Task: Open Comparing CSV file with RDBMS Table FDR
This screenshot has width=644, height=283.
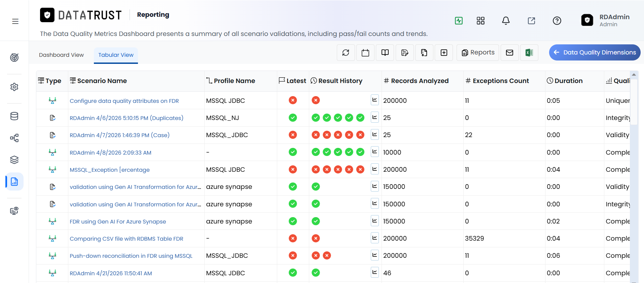Action: click(127, 239)
